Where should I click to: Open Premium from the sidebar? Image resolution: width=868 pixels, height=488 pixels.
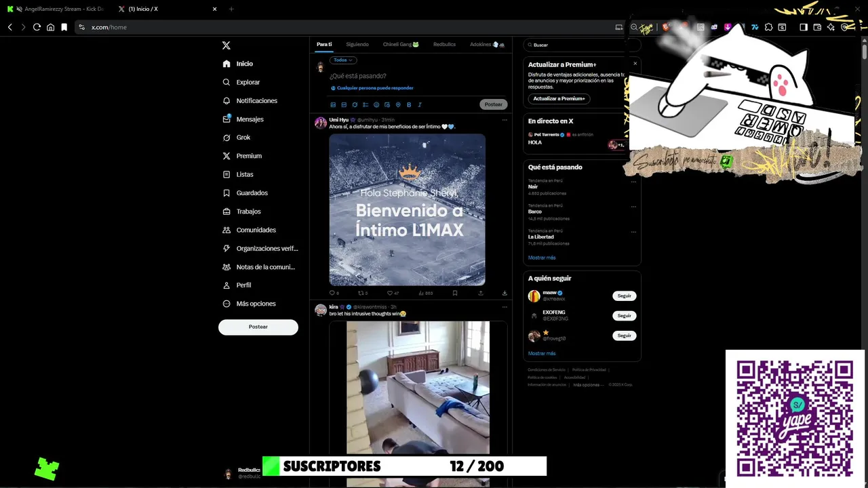click(x=242, y=156)
